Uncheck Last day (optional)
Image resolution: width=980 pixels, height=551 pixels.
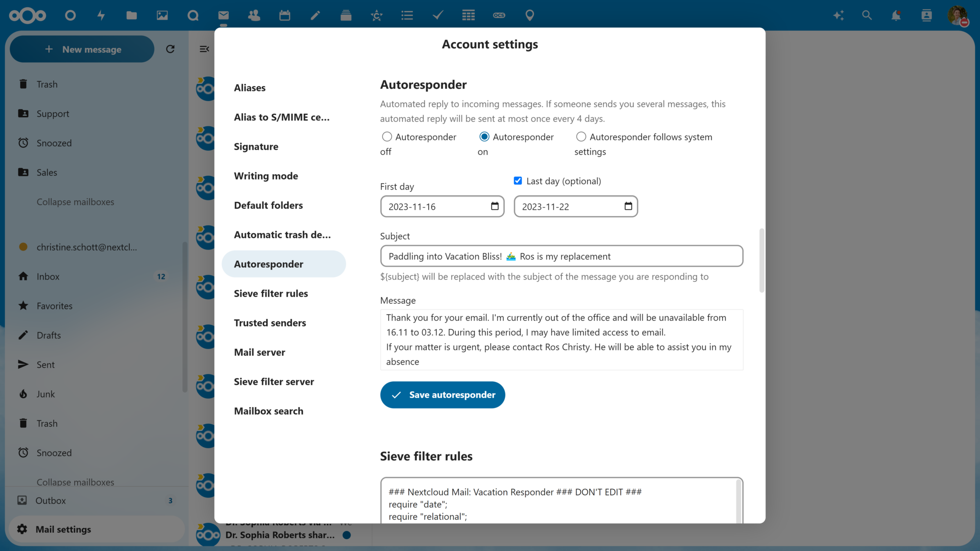coord(518,180)
